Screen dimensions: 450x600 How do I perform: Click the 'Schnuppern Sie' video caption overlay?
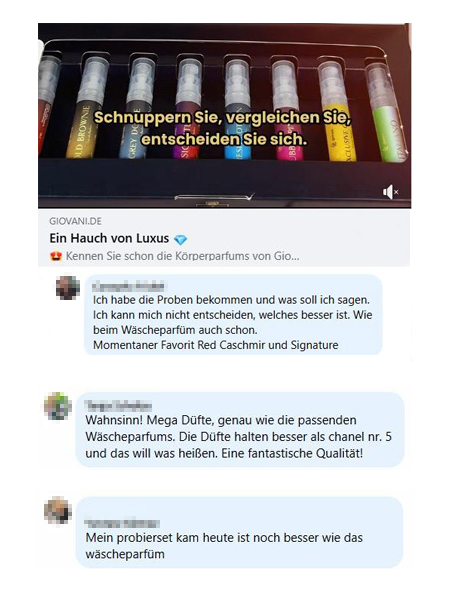point(223,129)
